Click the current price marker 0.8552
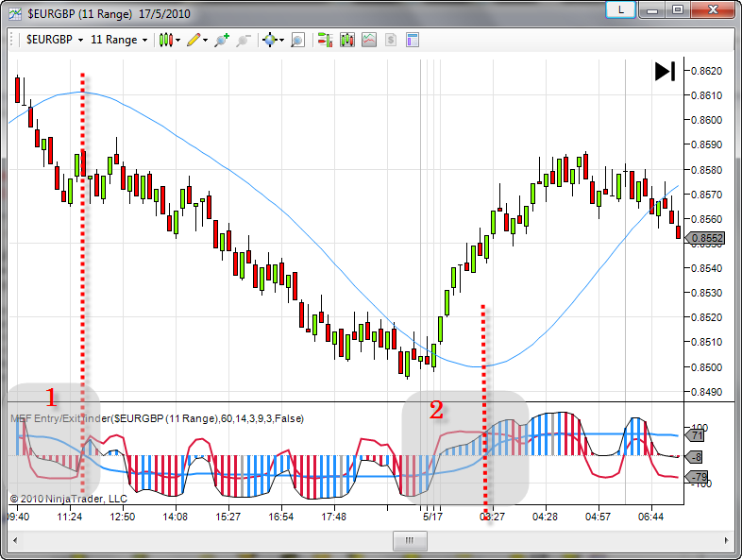The width and height of the screenshot is (742, 560). pos(705,238)
